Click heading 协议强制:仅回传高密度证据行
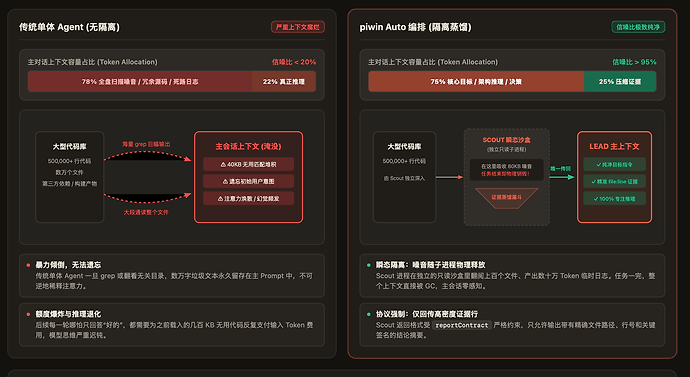The height and width of the screenshot is (377, 690). coord(426,314)
